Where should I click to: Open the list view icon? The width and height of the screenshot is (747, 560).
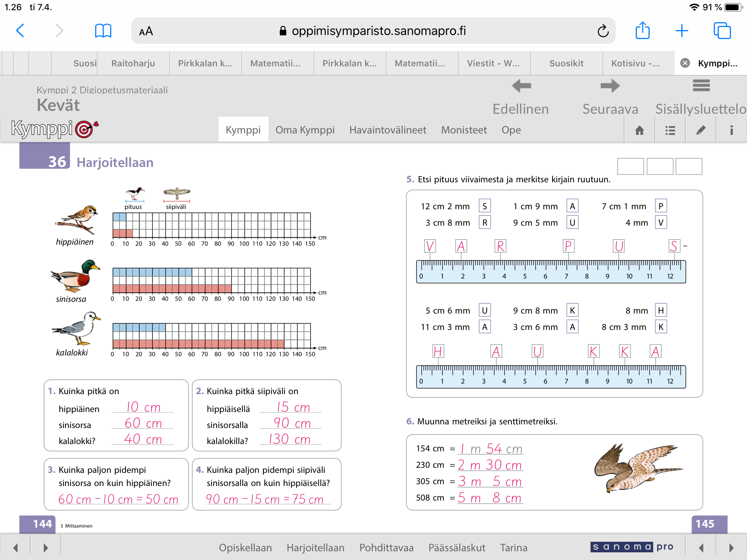coord(670,130)
